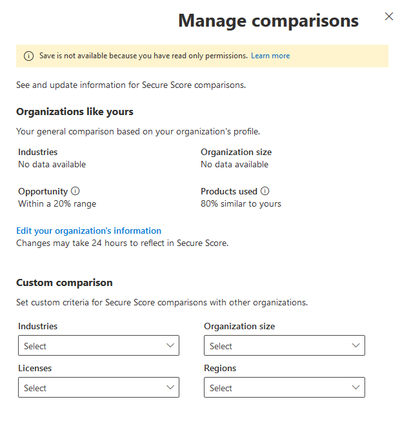Click the Custom comparison heading
Viewport: 400px width, 423px height.
click(x=64, y=283)
